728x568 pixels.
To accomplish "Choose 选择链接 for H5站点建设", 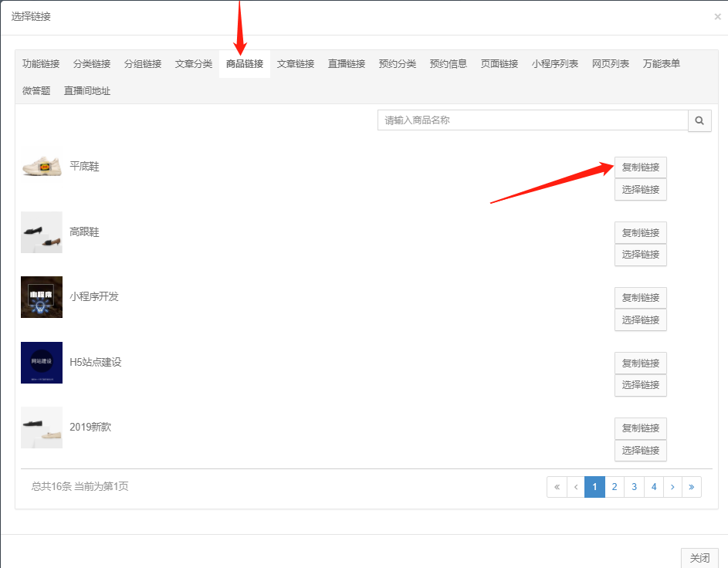I will [641, 385].
